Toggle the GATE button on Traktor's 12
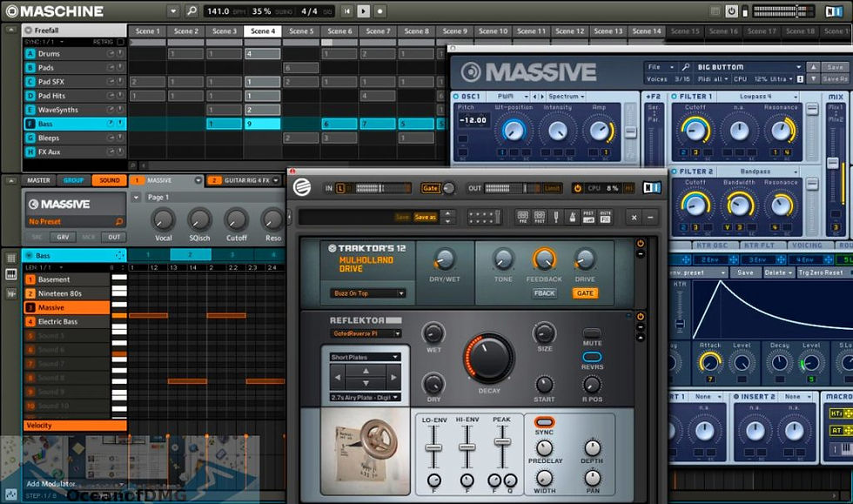The image size is (853, 504). click(585, 293)
